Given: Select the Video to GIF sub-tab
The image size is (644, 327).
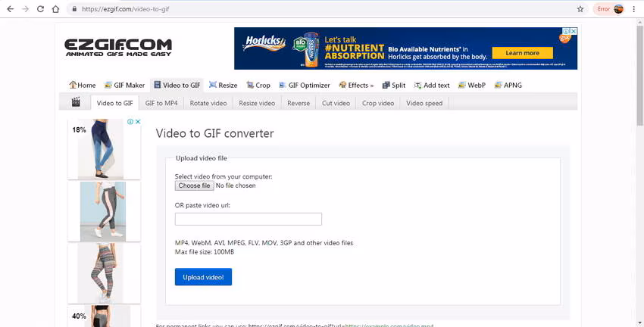Looking at the screenshot, I should tap(115, 103).
